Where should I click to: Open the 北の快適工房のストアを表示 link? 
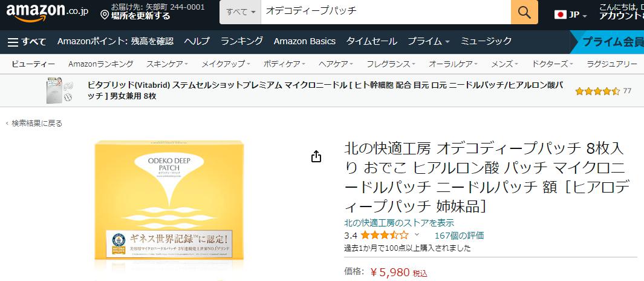[x=399, y=223]
